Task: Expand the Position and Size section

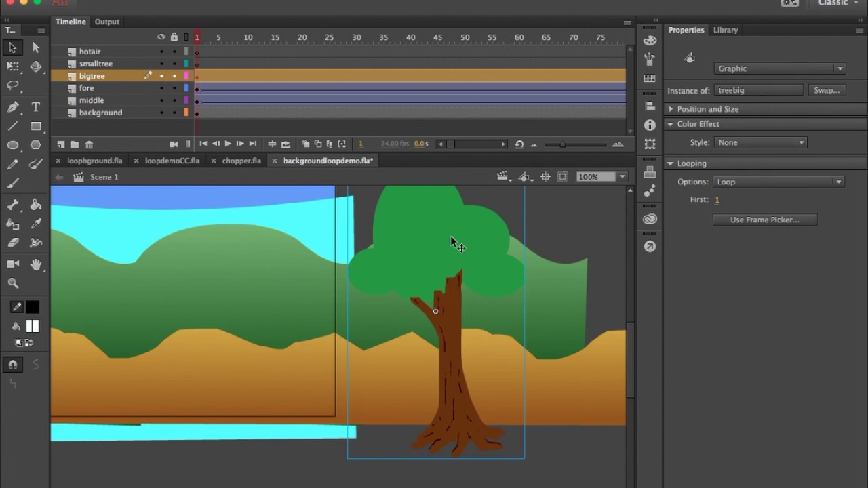Action: [707, 109]
